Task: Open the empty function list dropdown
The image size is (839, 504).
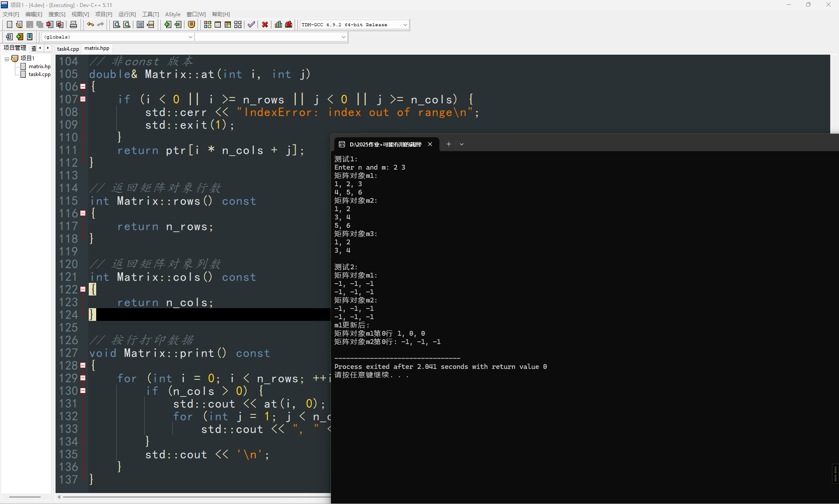Action: 271,37
